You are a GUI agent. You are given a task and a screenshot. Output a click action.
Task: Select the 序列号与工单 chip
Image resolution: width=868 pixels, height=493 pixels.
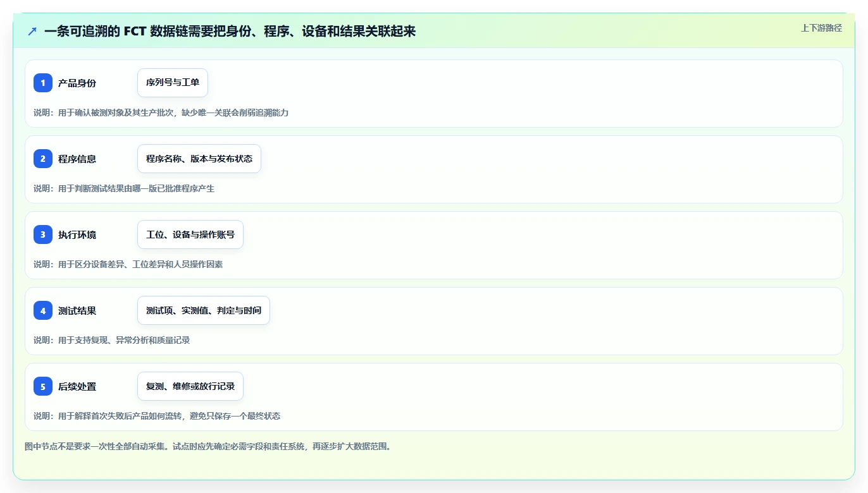(173, 83)
